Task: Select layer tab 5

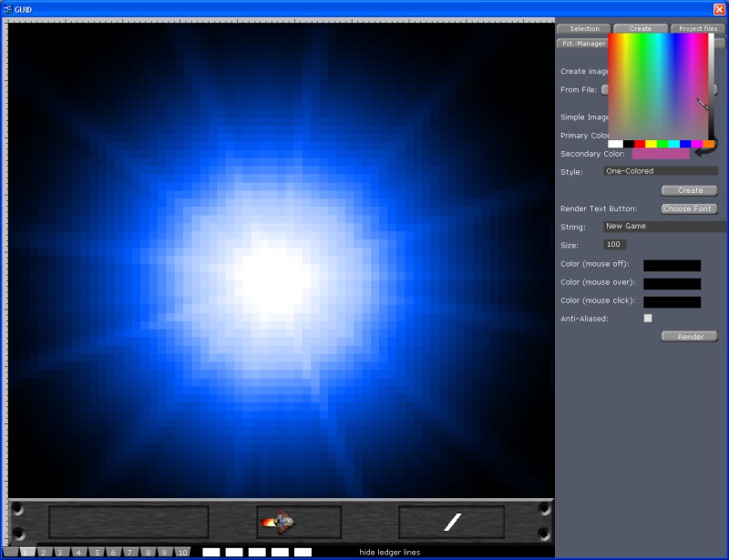Action: (x=97, y=552)
